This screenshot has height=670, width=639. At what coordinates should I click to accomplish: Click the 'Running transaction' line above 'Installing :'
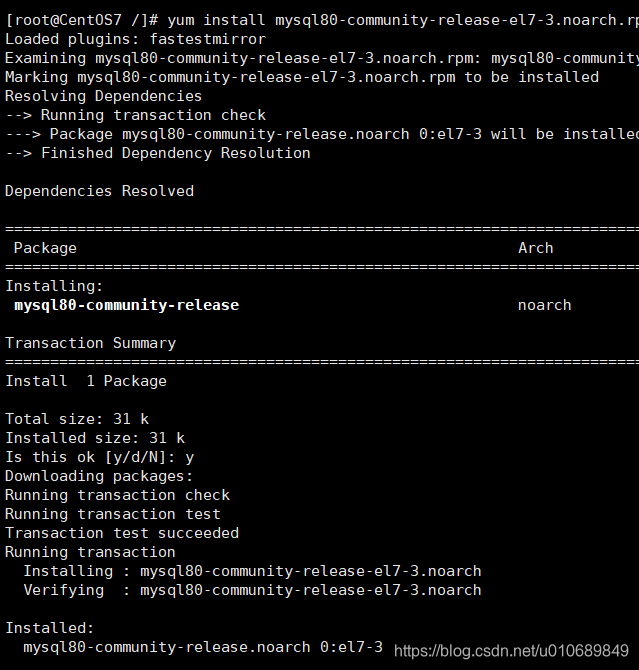click(x=90, y=552)
